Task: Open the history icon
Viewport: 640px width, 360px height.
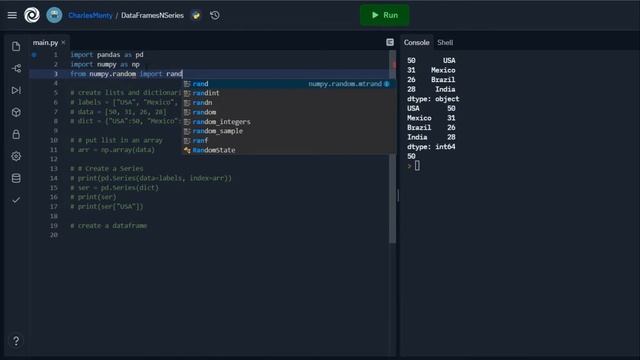Action: (215, 16)
